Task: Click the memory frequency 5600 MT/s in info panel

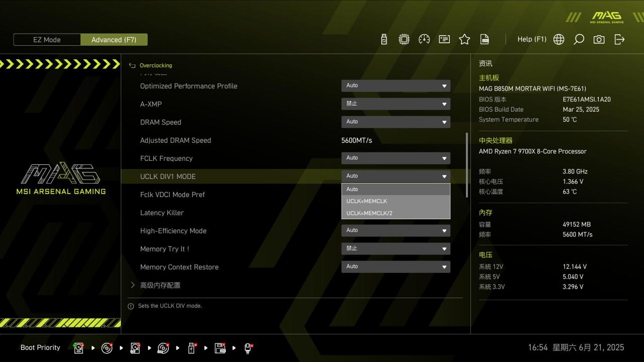Action: pyautogui.click(x=578, y=234)
